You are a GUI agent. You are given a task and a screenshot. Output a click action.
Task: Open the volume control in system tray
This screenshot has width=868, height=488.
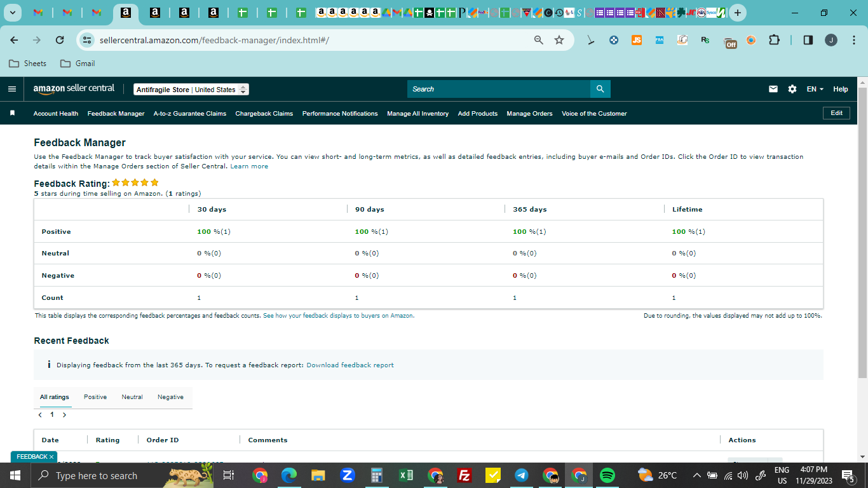[743, 475]
